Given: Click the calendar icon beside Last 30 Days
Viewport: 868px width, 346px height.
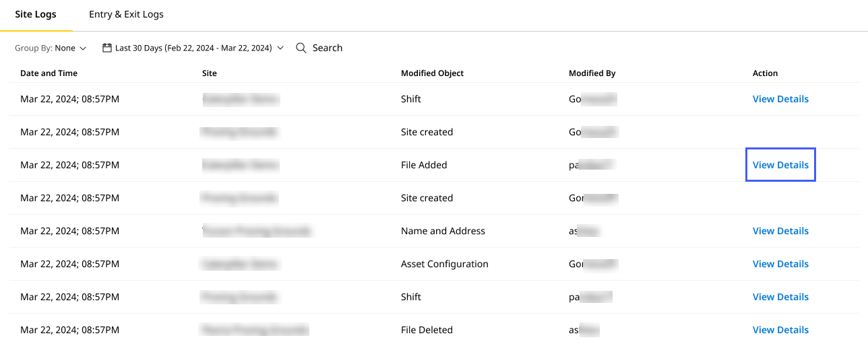Looking at the screenshot, I should [106, 48].
